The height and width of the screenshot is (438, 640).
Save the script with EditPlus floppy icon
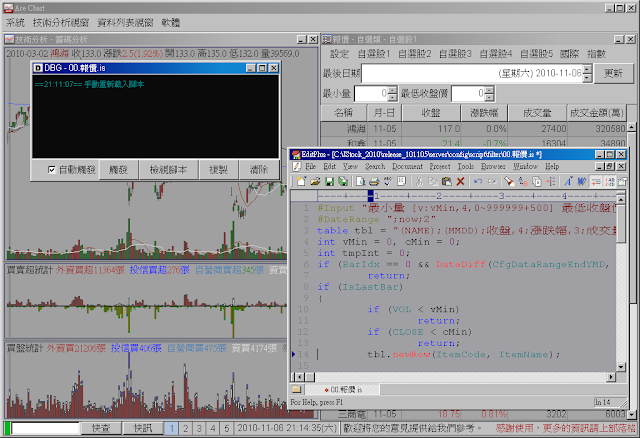329,181
